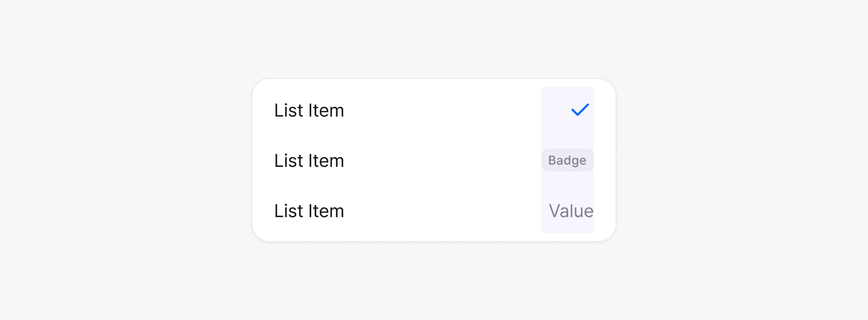Click the Value label beside the third item
868x320 pixels.
point(570,211)
